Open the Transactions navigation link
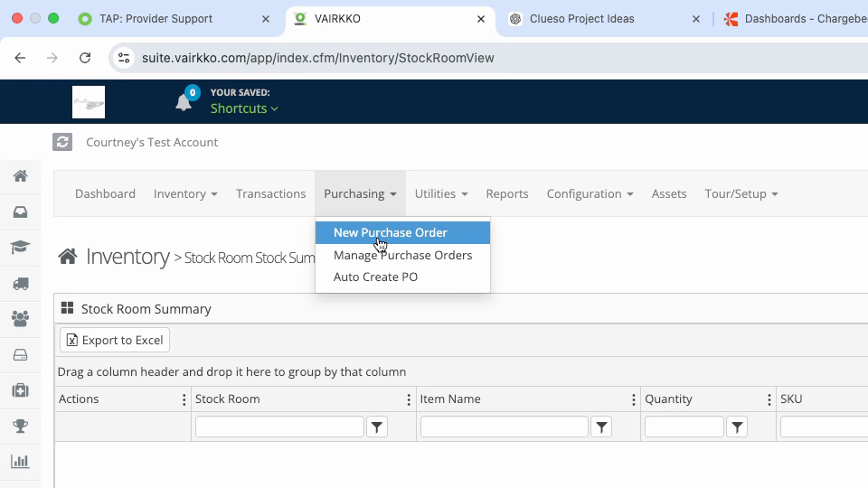 (270, 193)
